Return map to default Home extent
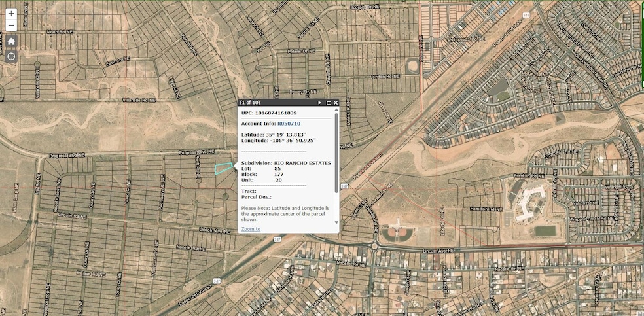 (x=12, y=41)
